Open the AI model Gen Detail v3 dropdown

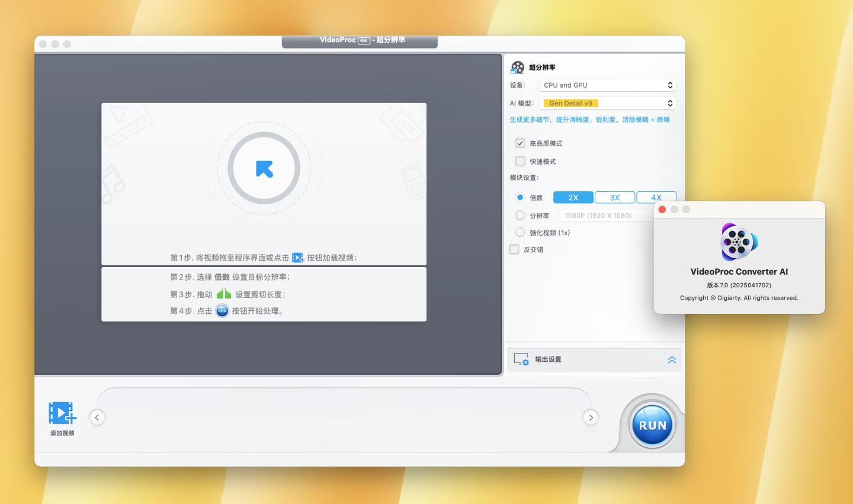[607, 103]
